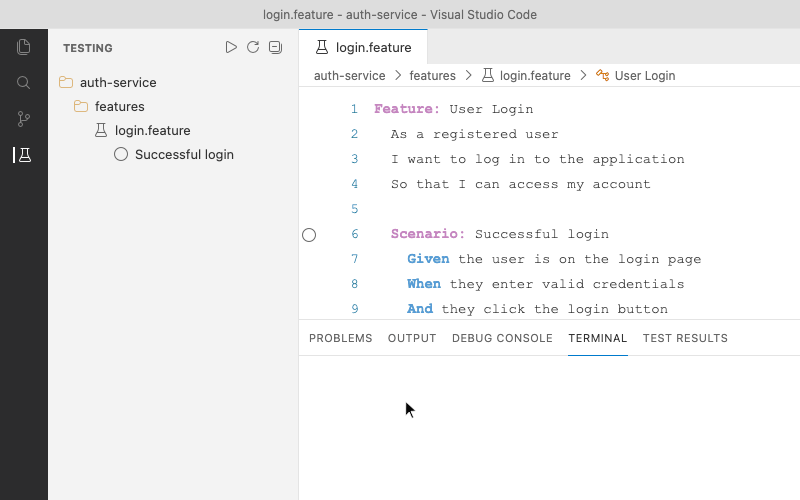Viewport: 800px width, 500px height.
Task: Click the features folder icon in test tree
Action: pyautogui.click(x=81, y=106)
